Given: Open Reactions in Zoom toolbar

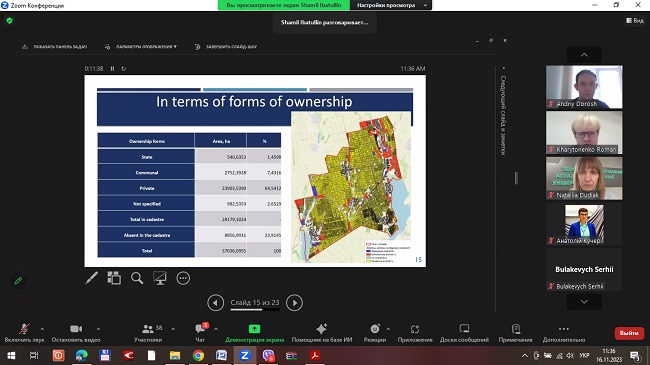Looking at the screenshot, I should [375, 333].
